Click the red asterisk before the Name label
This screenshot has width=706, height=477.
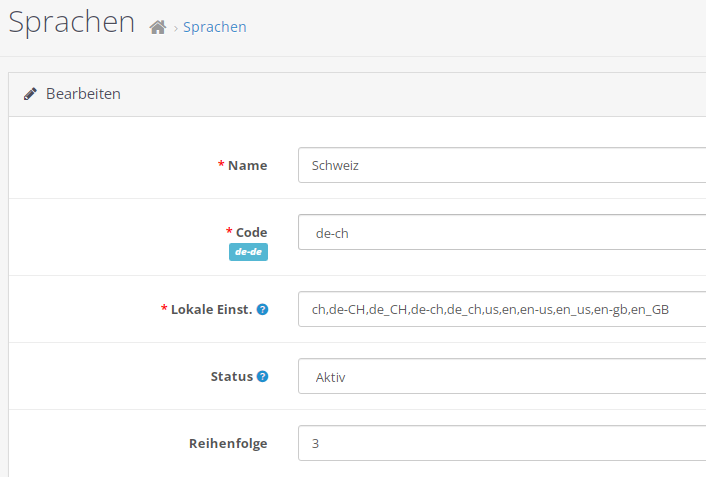coord(221,165)
